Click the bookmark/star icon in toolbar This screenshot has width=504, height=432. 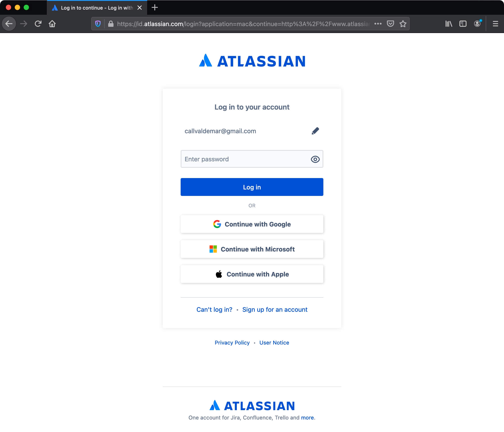point(403,24)
